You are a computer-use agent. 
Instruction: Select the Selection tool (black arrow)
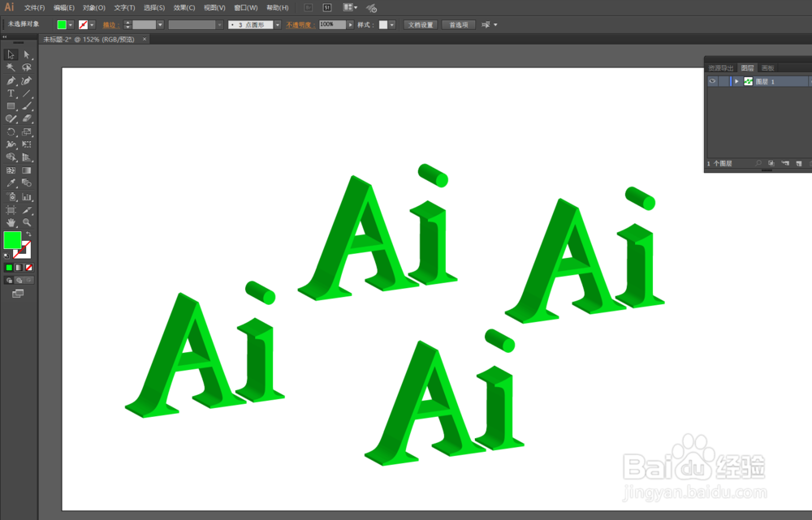pyautogui.click(x=11, y=54)
